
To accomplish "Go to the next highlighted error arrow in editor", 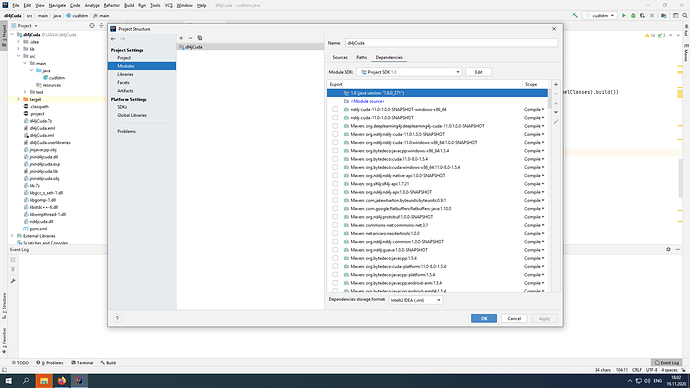I will (678, 35).
